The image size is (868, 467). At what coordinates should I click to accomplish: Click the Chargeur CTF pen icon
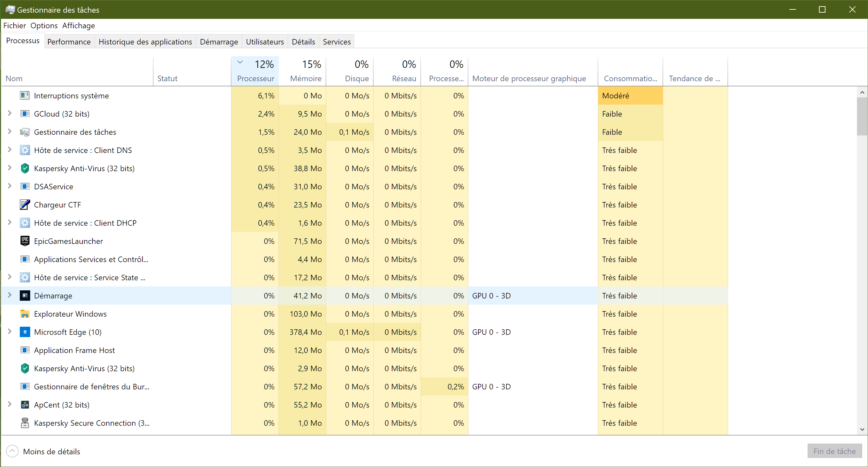click(x=25, y=205)
